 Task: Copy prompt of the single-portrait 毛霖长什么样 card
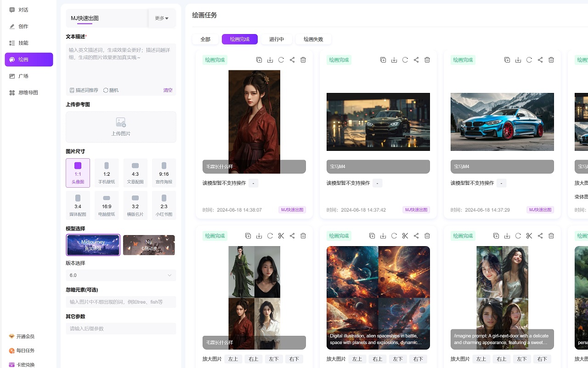259,60
